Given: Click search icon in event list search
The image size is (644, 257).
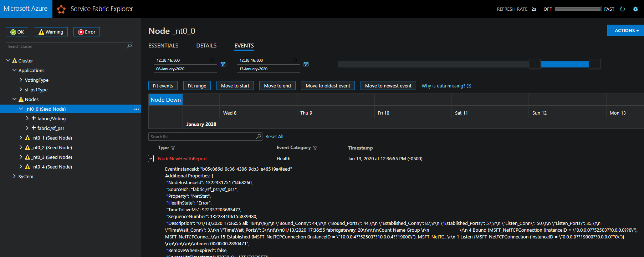Looking at the screenshot, I should (259, 136).
